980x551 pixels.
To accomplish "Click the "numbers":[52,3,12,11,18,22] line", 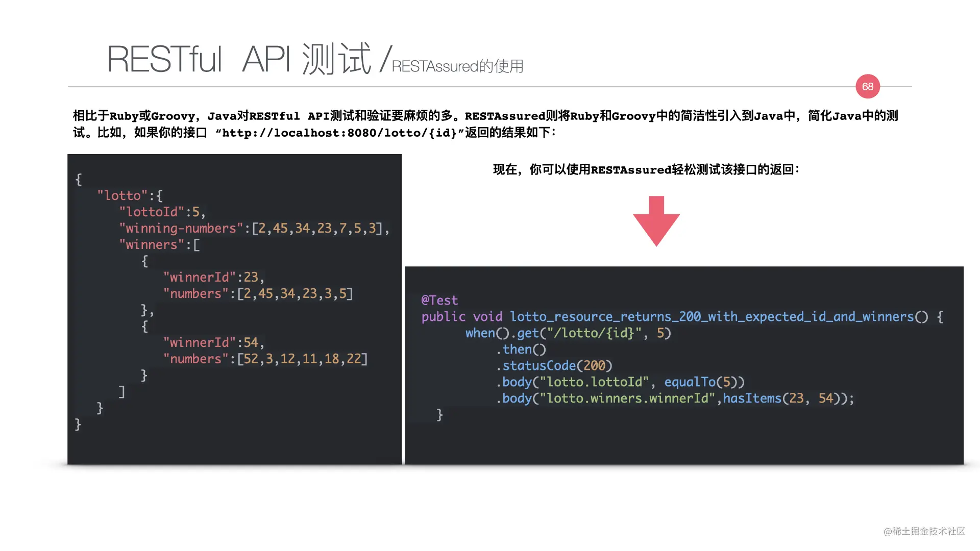I will pyautogui.click(x=265, y=359).
